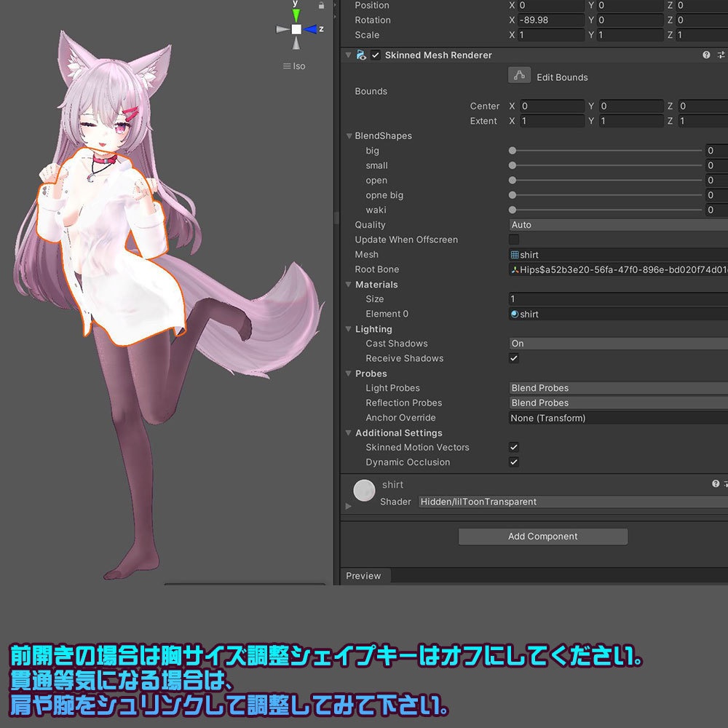The image size is (728, 728).
Task: Uncheck Dynamic Occlusion
Action: coord(513,462)
